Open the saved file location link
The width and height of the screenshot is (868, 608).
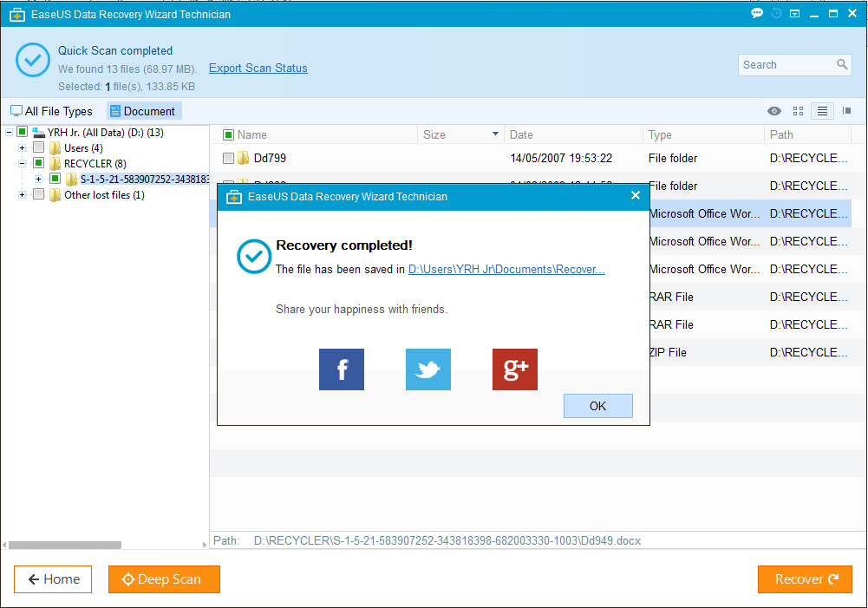click(x=506, y=269)
